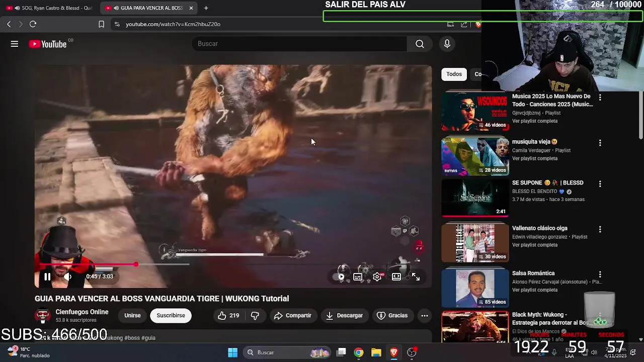Open the player settings gear

(377, 277)
